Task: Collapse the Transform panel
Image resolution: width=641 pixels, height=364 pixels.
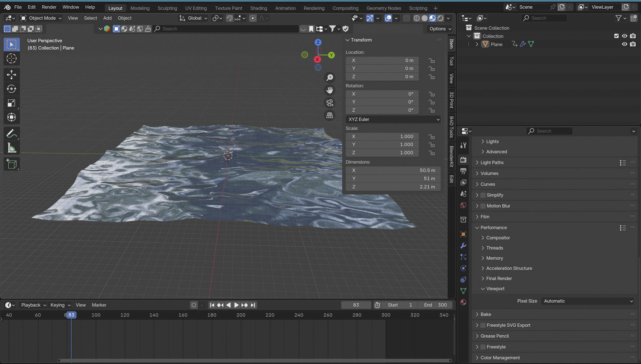Action: click(x=348, y=40)
